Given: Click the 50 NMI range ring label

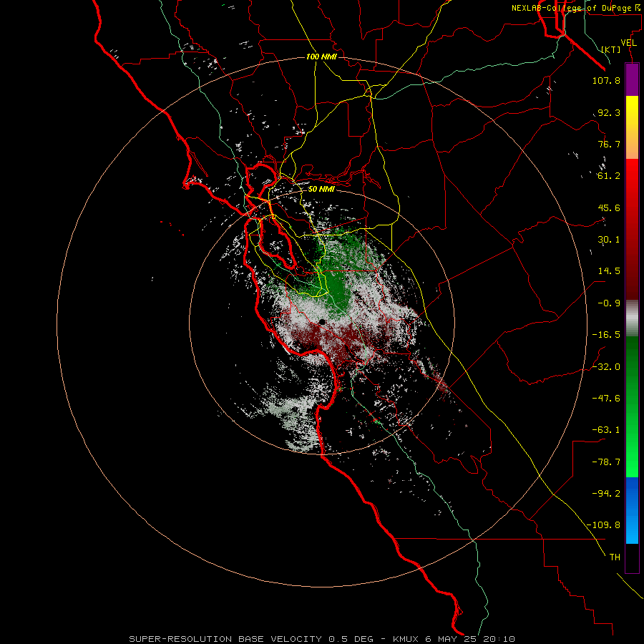Looking at the screenshot, I should click(321, 190).
